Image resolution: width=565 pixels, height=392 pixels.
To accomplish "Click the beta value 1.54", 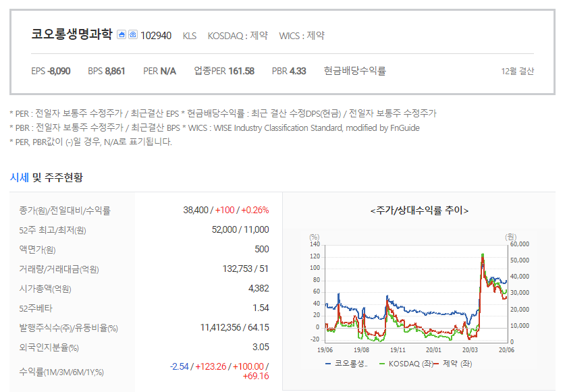I will point(261,308).
